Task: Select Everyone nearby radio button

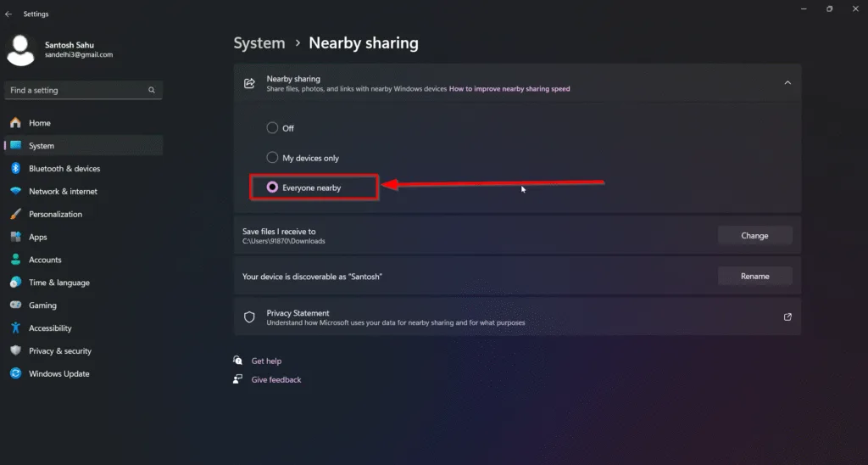Action: point(272,188)
